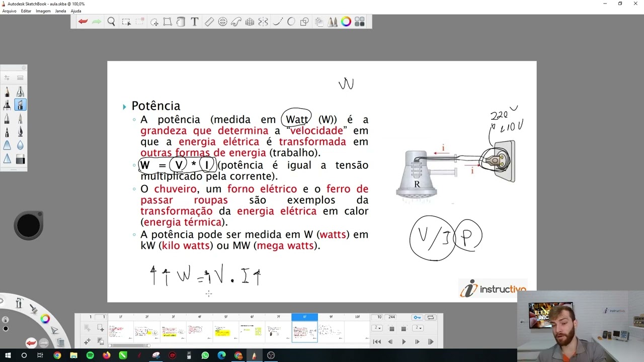This screenshot has height=362, width=644.
Task: Toggle the Steady Stroke tool
Action: click(x=278, y=22)
